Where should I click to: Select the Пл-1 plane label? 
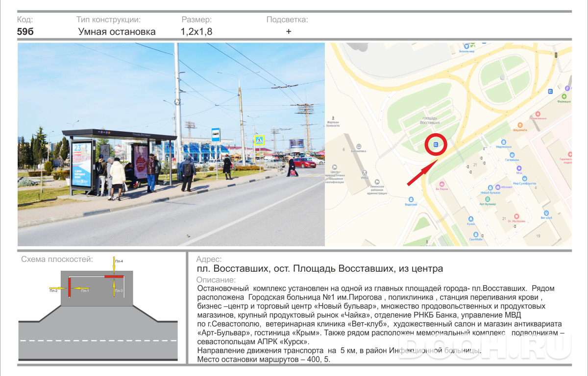pyautogui.click(x=85, y=291)
